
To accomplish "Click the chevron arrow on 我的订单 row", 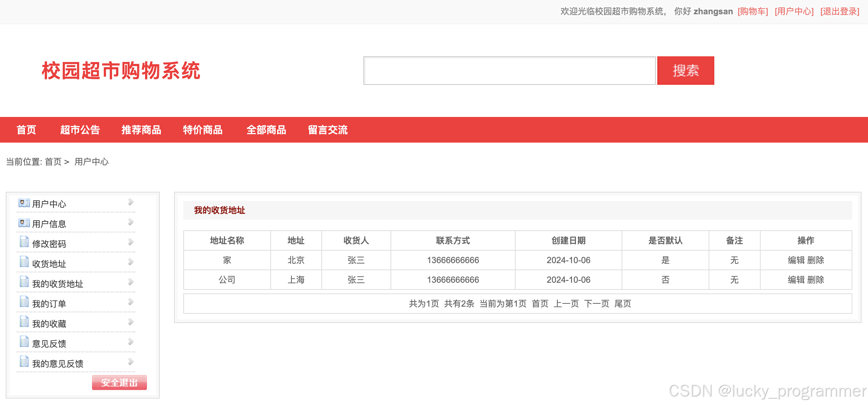I will (131, 302).
